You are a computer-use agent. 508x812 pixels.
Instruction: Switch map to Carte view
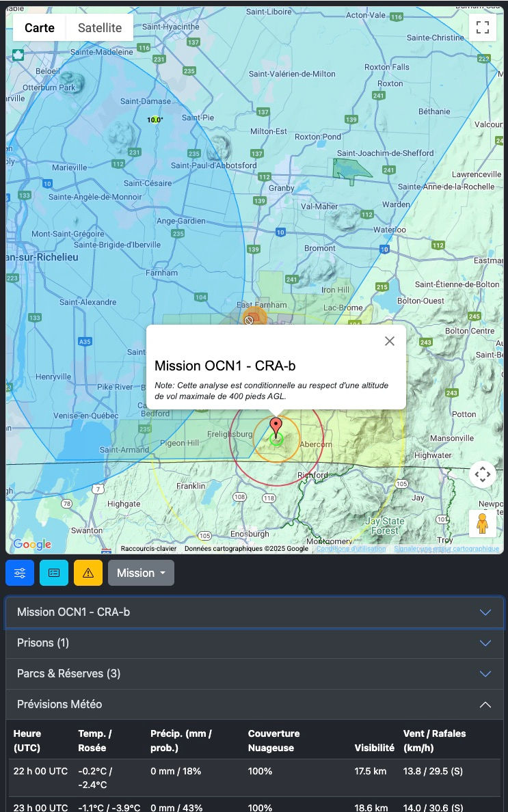tap(40, 28)
